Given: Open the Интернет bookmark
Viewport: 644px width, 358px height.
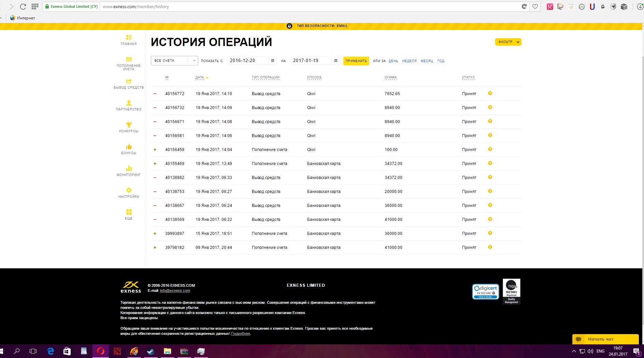Looking at the screenshot, I should pyautogui.click(x=23, y=18).
